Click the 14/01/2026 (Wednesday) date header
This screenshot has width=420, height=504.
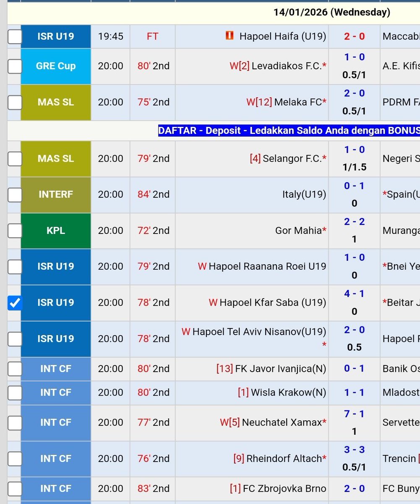tap(332, 12)
